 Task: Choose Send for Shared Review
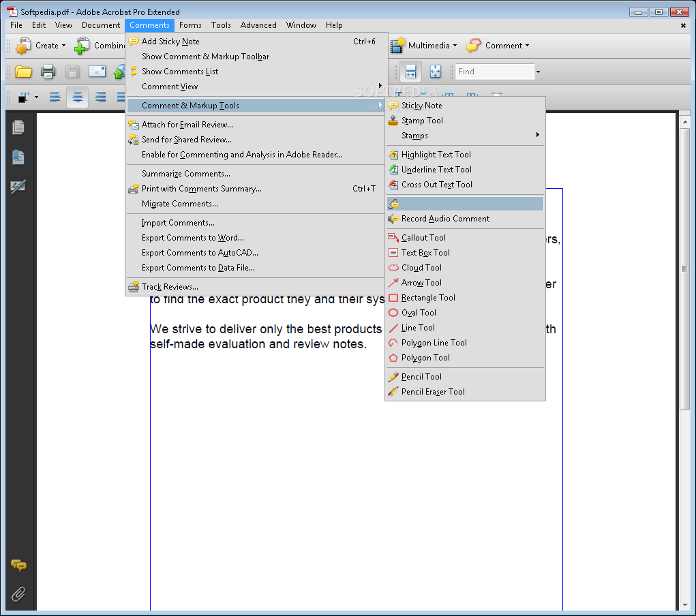pyautogui.click(x=256, y=140)
